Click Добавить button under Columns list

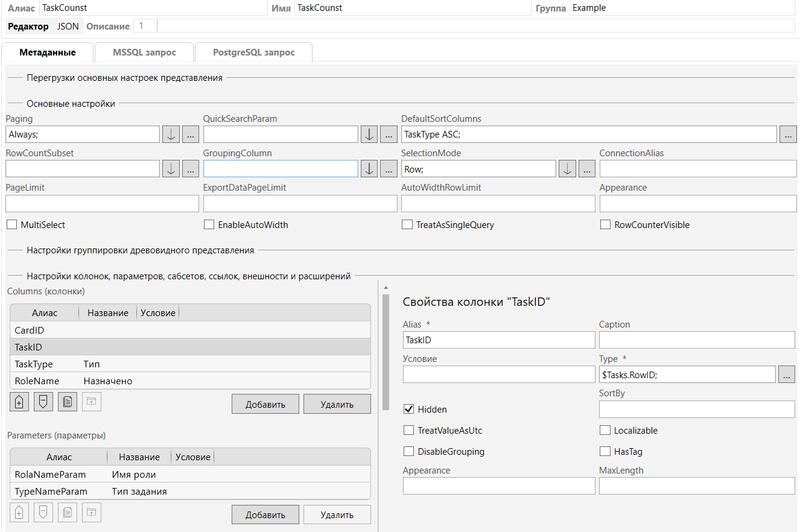coord(265,404)
